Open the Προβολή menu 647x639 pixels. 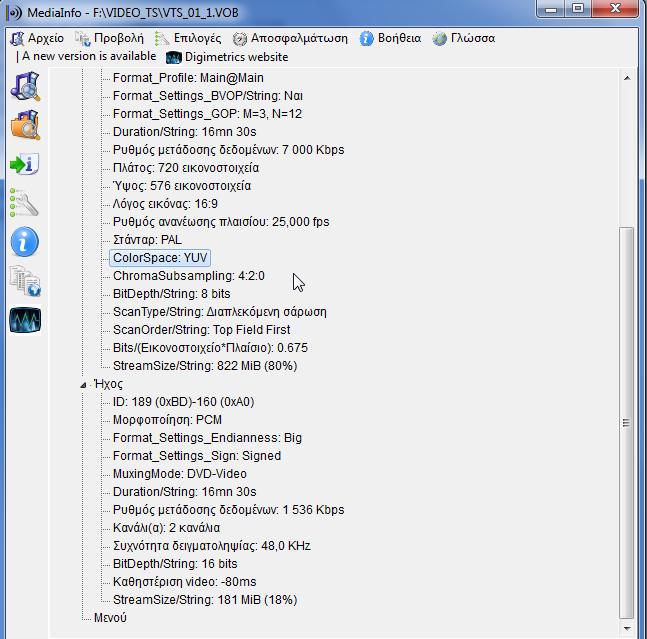point(109,38)
